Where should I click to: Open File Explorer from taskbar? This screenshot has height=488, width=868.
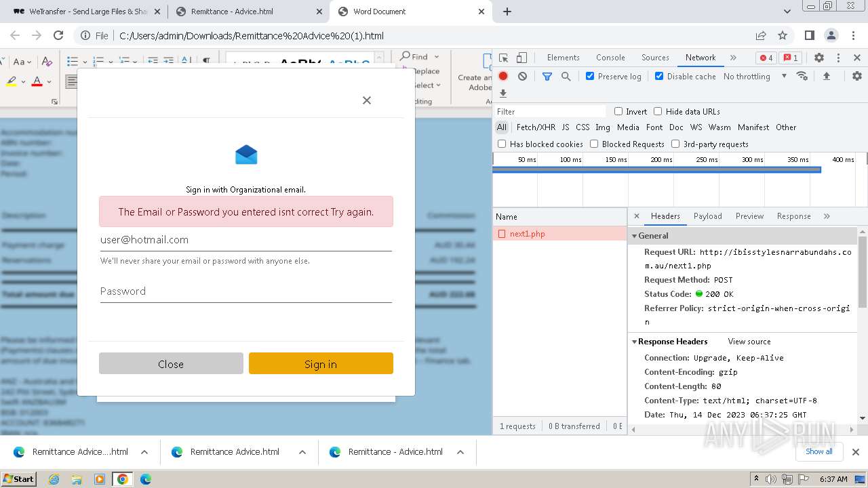pyautogui.click(x=77, y=479)
